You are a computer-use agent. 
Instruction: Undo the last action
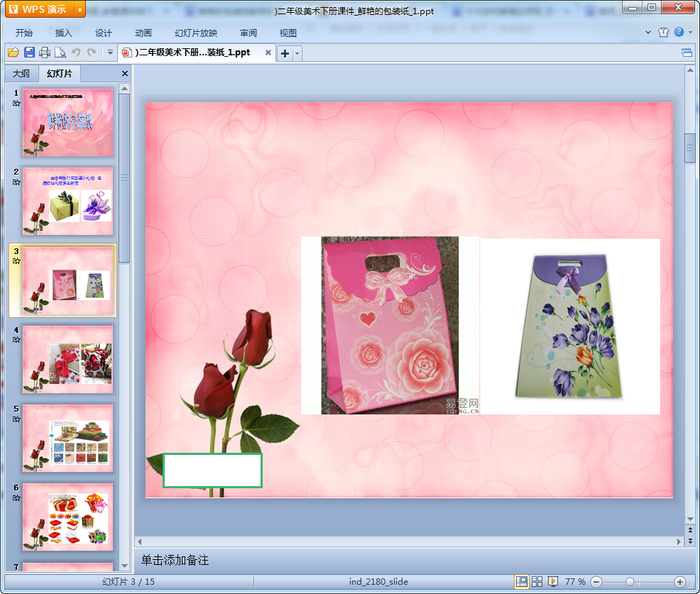[77, 53]
